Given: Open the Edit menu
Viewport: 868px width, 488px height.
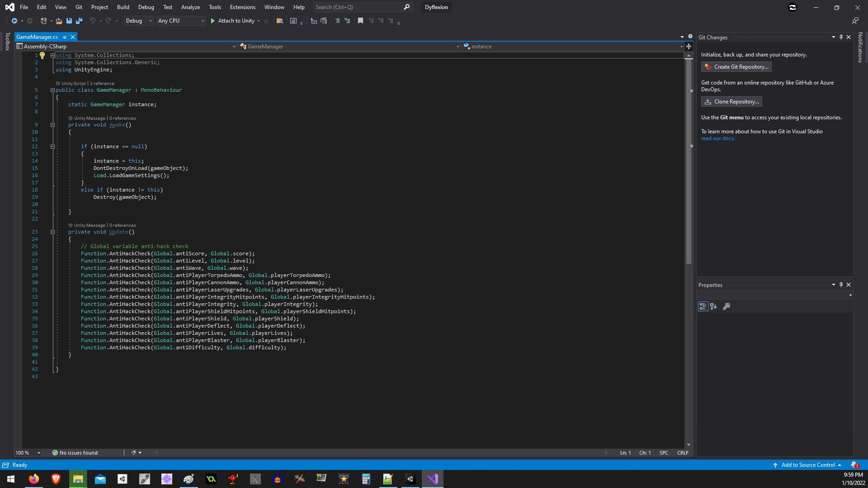Looking at the screenshot, I should pos(42,7).
